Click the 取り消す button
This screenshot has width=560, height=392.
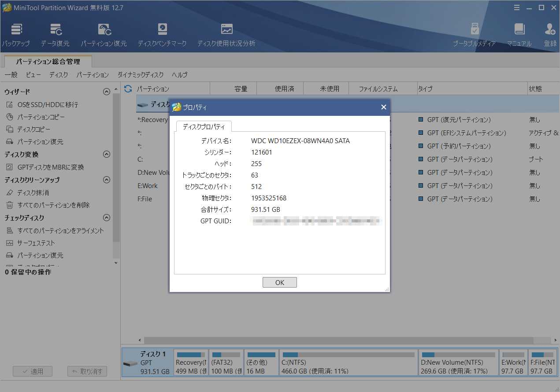pos(87,371)
